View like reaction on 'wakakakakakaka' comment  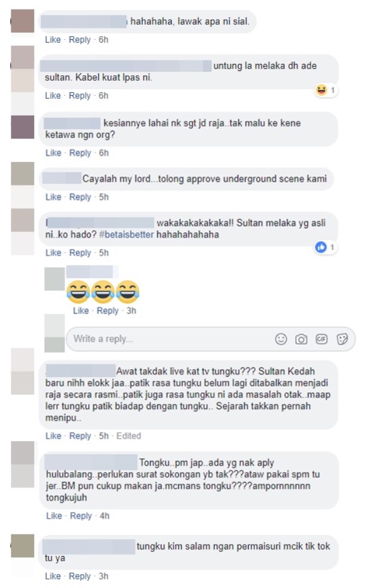coord(326,247)
